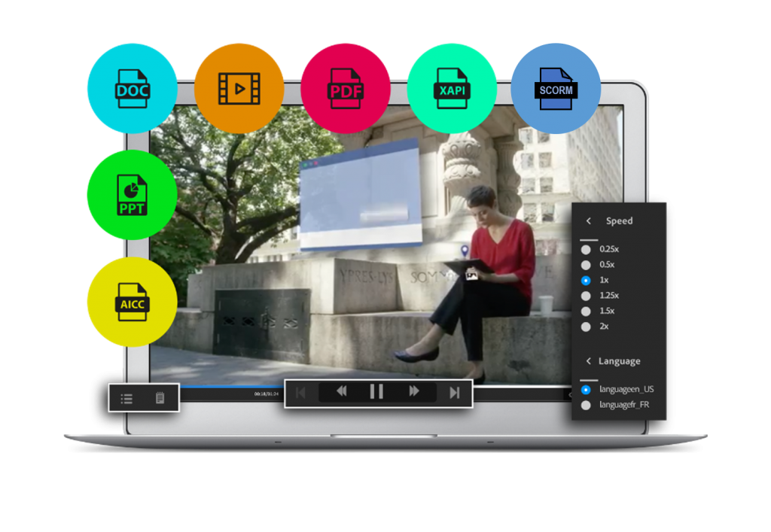Choose the AICC format icon
The height and width of the screenshot is (532, 771).
point(132,302)
